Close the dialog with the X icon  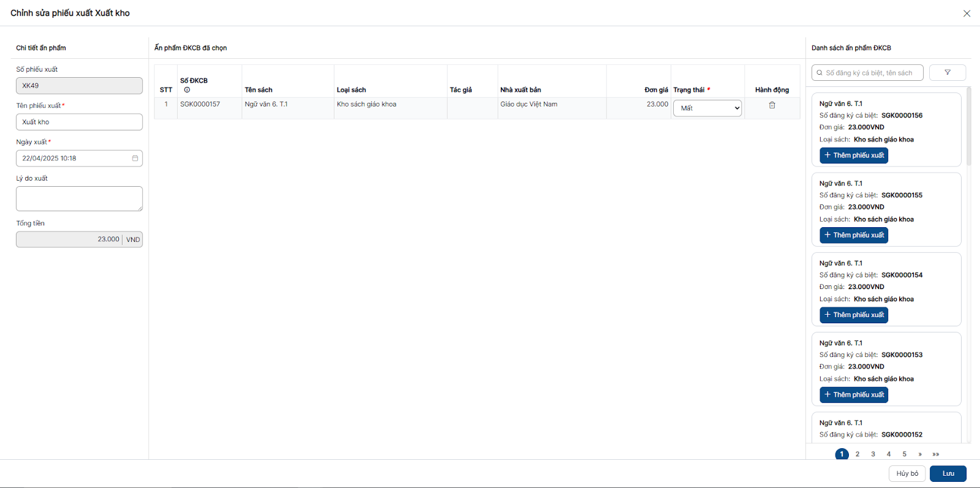967,13
